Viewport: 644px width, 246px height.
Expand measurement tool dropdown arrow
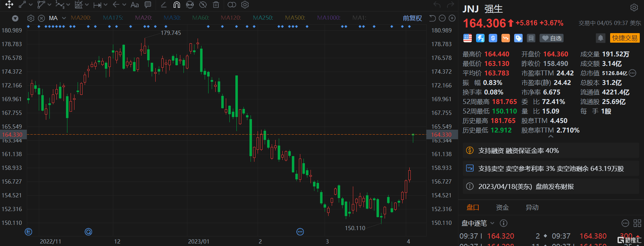tap(87, 5)
